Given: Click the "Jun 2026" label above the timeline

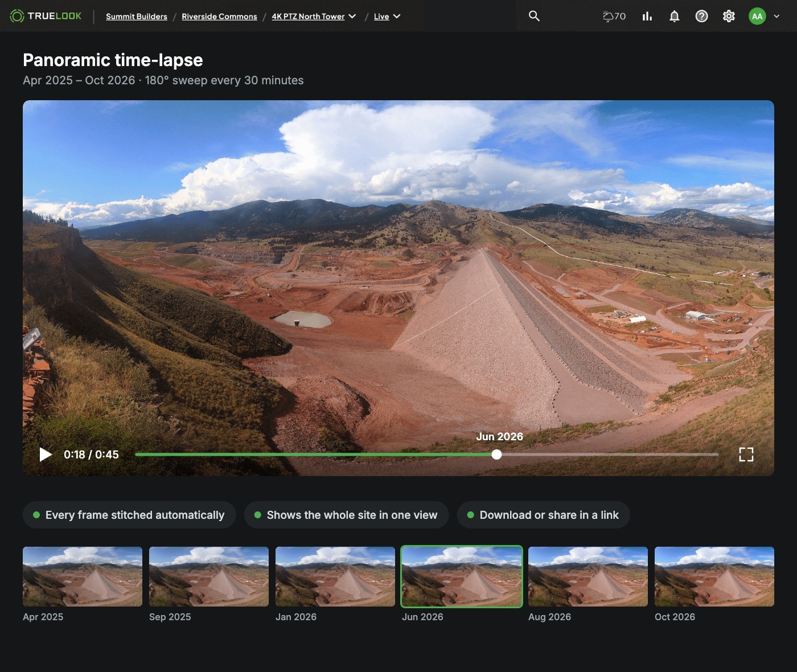Looking at the screenshot, I should pos(499,437).
